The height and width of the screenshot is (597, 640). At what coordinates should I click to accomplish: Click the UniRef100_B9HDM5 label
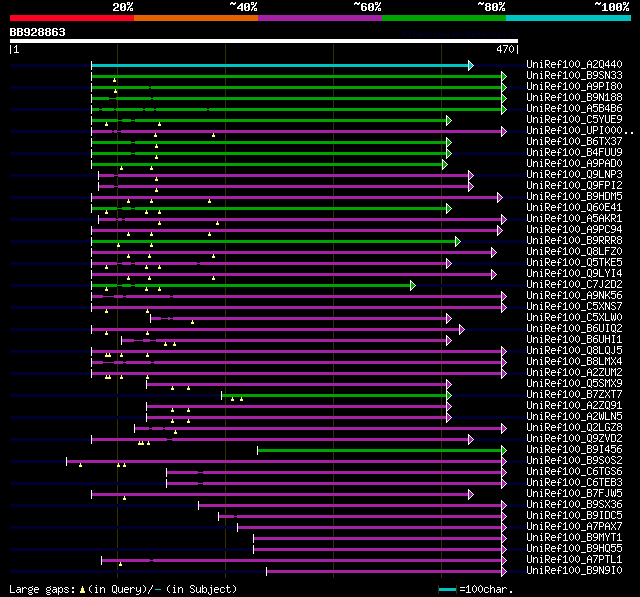574,197
